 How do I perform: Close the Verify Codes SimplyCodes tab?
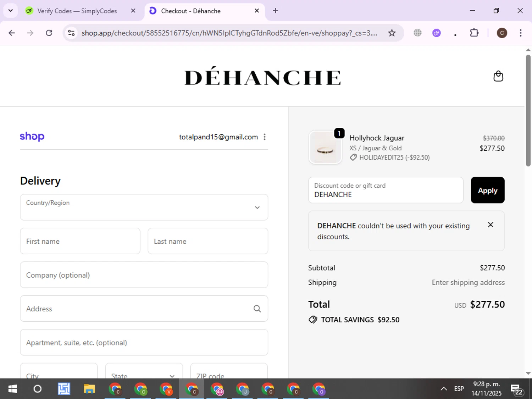(x=133, y=11)
